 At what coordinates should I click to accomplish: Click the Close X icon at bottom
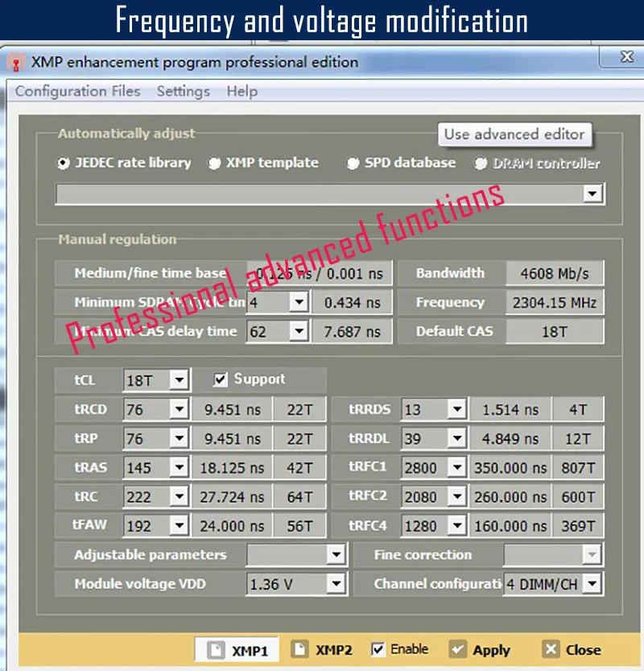pyautogui.click(x=551, y=649)
